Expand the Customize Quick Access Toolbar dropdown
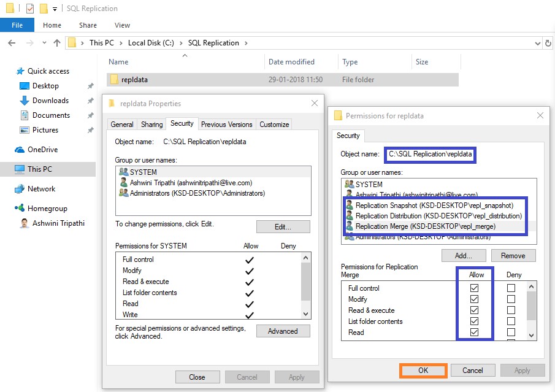Viewport: 555px width, 392px height. coord(55,9)
